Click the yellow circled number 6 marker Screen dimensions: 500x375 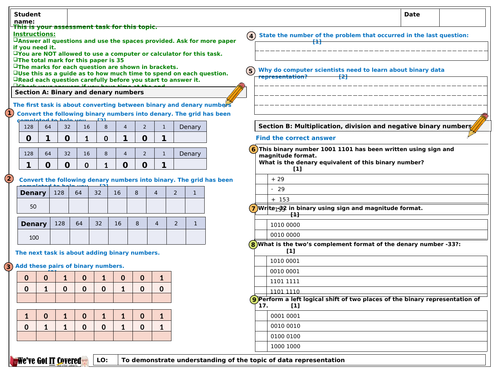pos(253,149)
